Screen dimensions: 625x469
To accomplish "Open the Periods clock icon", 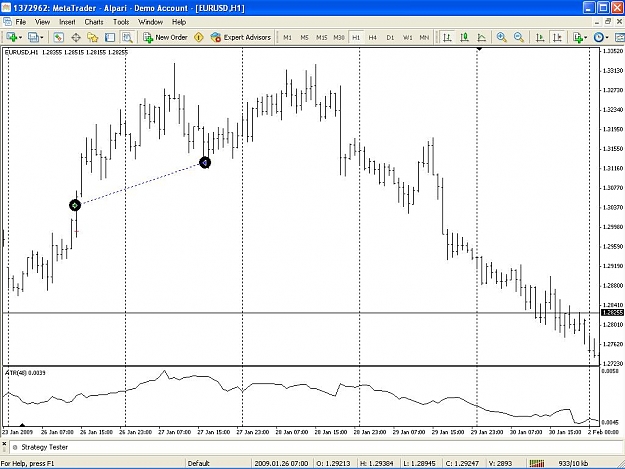I will [599, 37].
